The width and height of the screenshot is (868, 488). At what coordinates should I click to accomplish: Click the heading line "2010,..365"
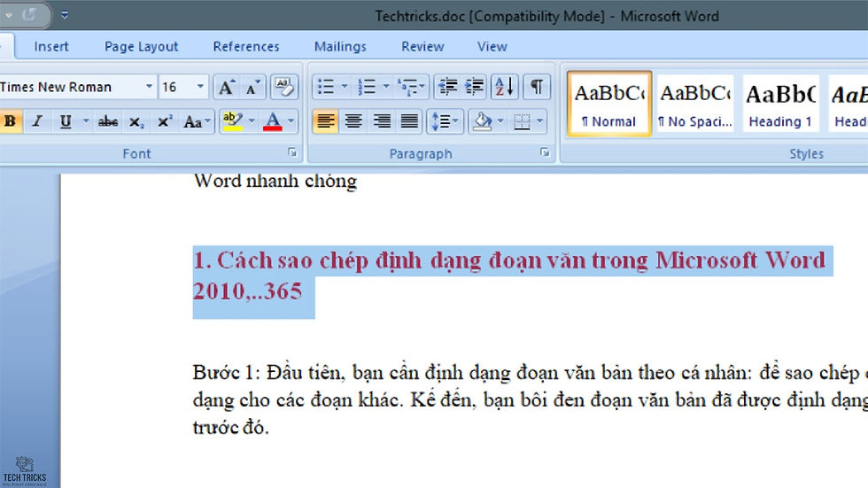247,291
